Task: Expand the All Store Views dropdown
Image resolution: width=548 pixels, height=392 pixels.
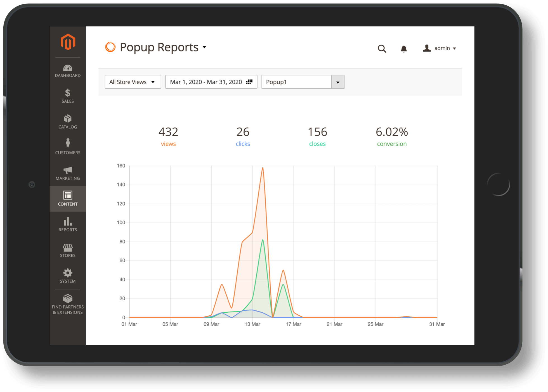Action: (133, 82)
